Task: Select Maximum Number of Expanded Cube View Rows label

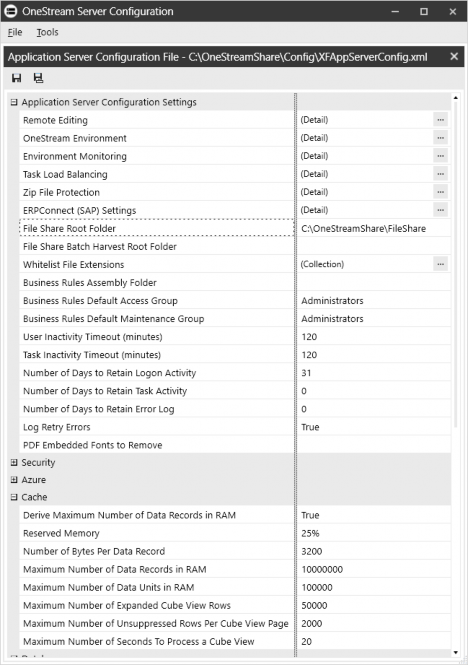Action: [x=127, y=606]
